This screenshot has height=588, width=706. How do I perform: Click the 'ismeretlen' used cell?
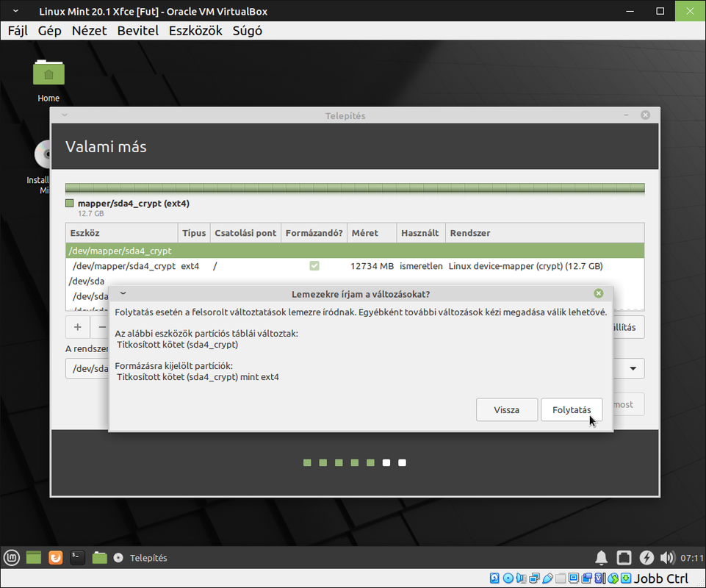(421, 266)
